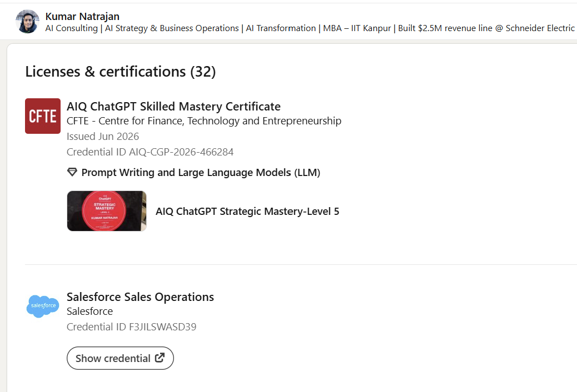Image resolution: width=577 pixels, height=392 pixels.
Task: Open Salesforce Sales Operations certification title
Action: tap(140, 296)
